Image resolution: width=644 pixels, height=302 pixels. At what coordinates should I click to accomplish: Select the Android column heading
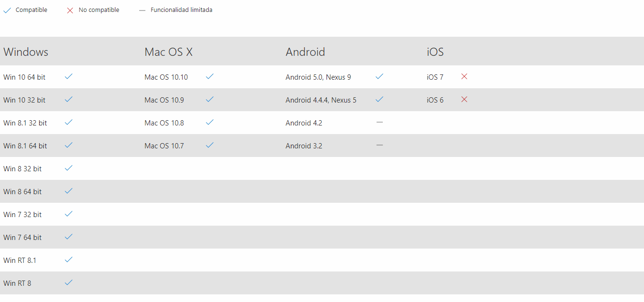(x=305, y=52)
